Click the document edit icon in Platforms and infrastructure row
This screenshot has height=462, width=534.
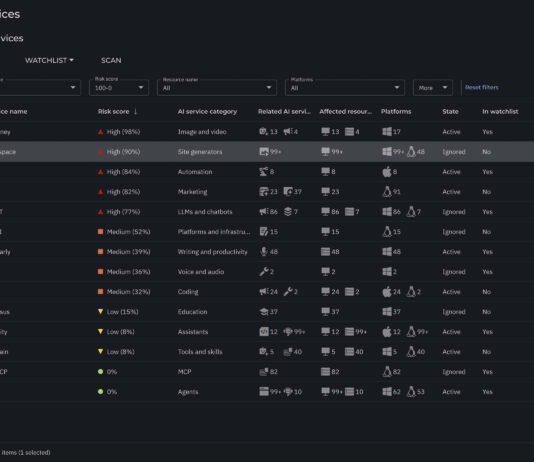pyautogui.click(x=264, y=232)
